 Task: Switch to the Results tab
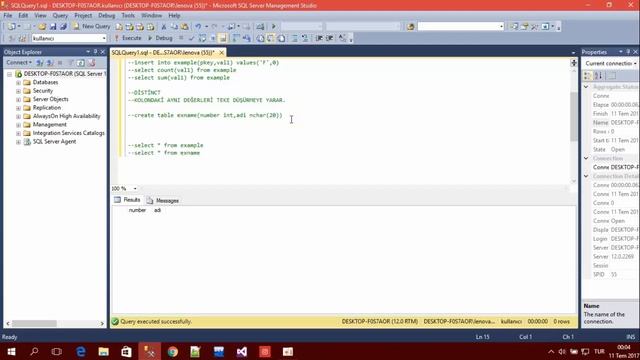pyautogui.click(x=127, y=200)
